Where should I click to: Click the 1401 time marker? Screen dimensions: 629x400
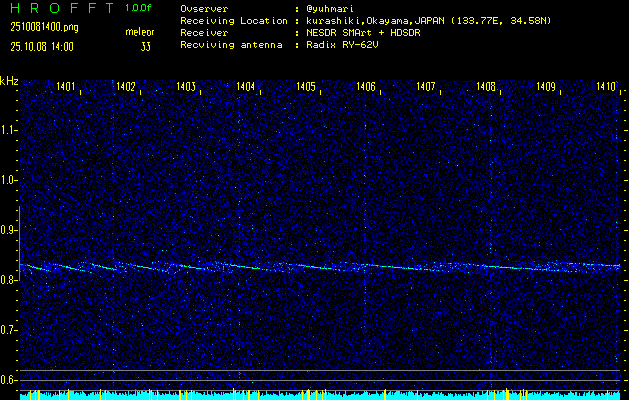66,88
